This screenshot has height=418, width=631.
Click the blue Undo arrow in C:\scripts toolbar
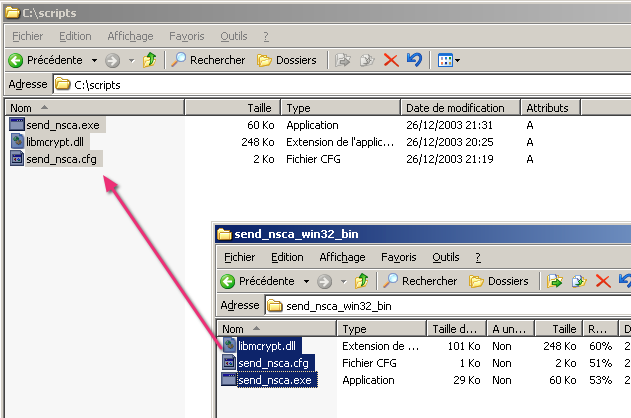(x=413, y=60)
